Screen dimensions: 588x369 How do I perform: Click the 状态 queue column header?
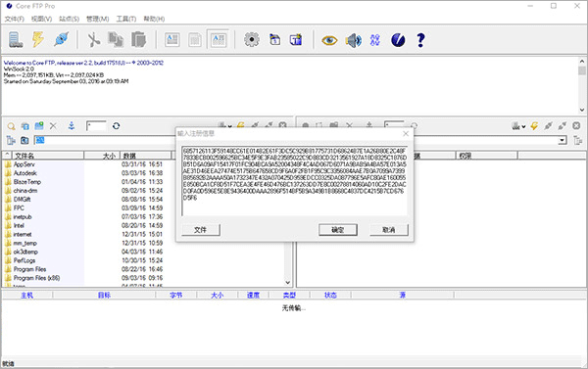click(330, 296)
